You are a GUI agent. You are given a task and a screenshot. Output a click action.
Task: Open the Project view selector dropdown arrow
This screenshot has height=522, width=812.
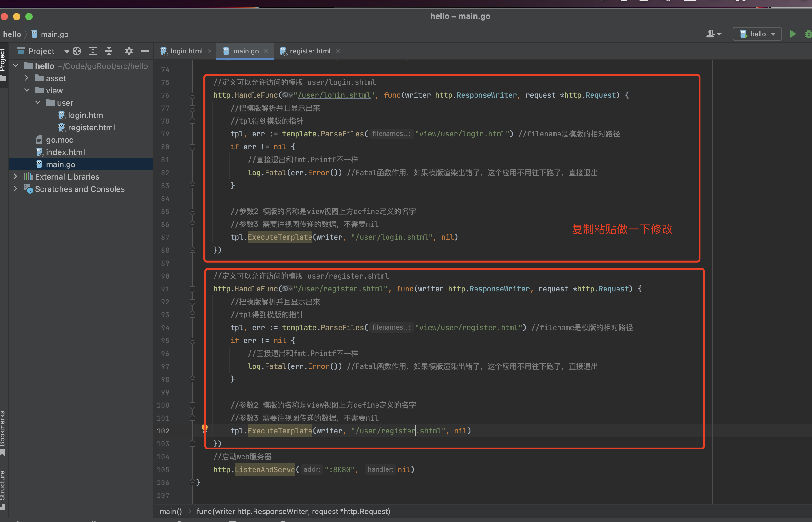[67, 52]
